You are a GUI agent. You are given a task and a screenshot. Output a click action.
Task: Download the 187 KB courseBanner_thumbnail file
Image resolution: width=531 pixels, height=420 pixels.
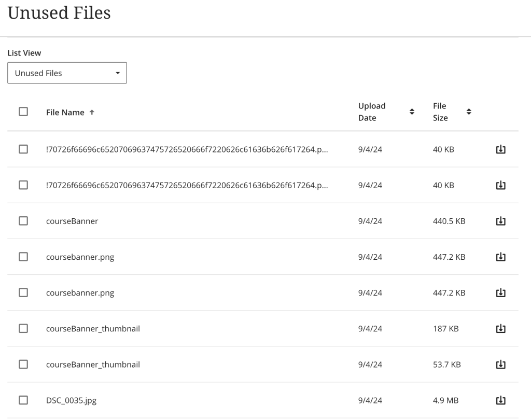click(500, 329)
